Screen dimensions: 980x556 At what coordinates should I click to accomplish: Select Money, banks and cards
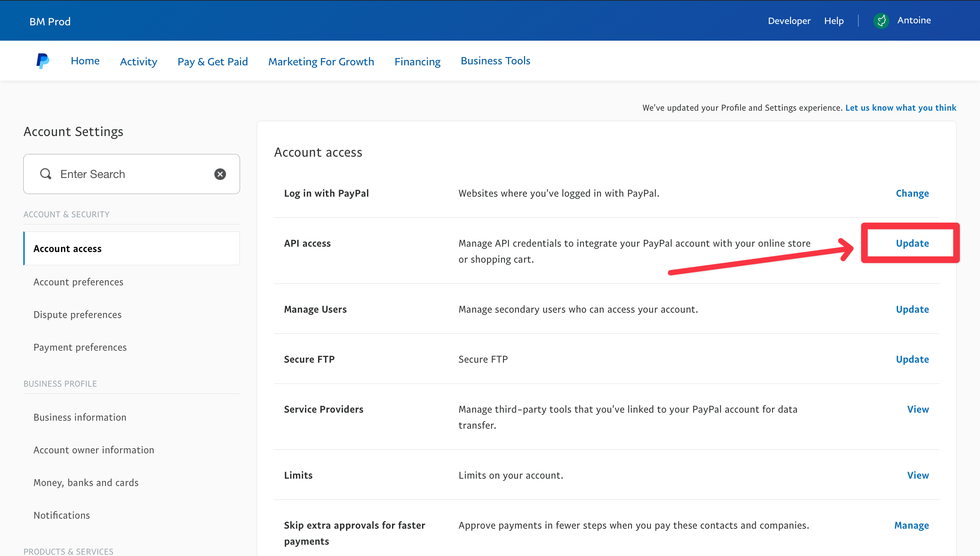coord(86,483)
